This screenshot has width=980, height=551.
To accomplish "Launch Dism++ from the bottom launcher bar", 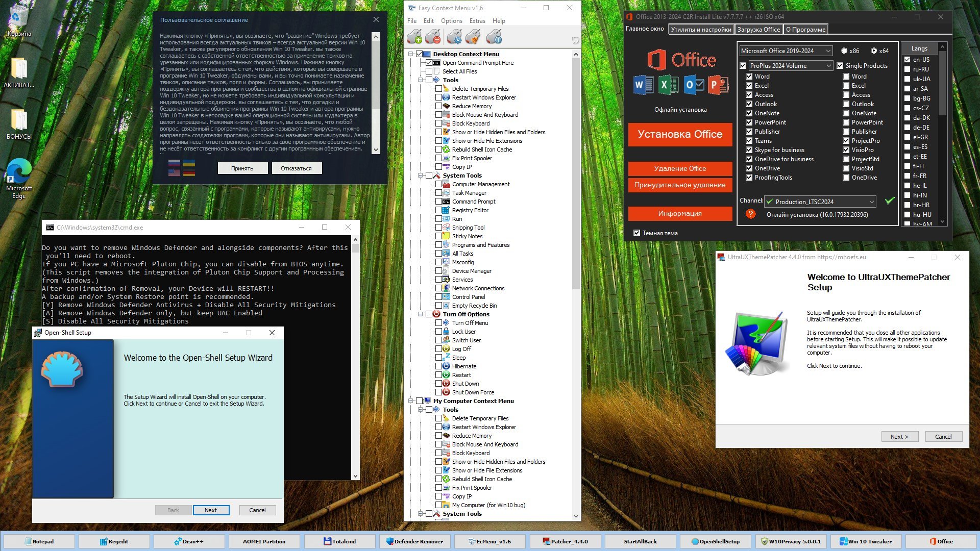I will pos(189,541).
